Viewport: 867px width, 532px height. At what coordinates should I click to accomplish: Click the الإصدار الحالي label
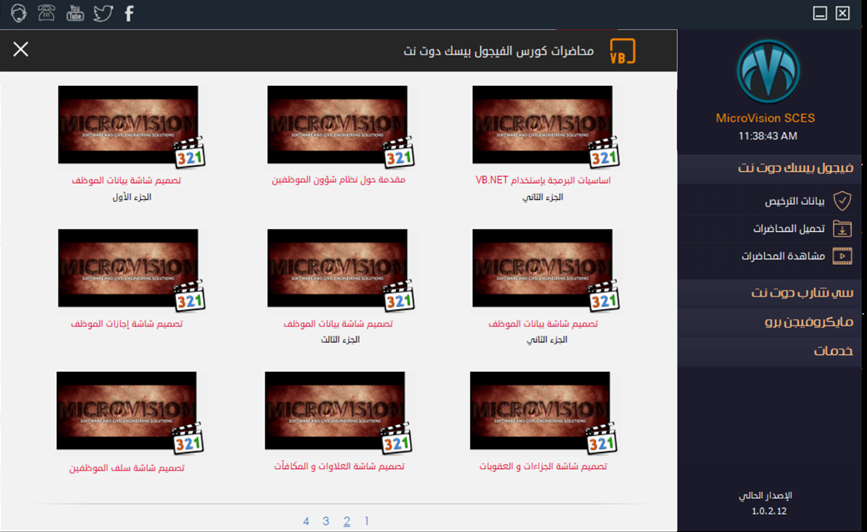[765, 496]
